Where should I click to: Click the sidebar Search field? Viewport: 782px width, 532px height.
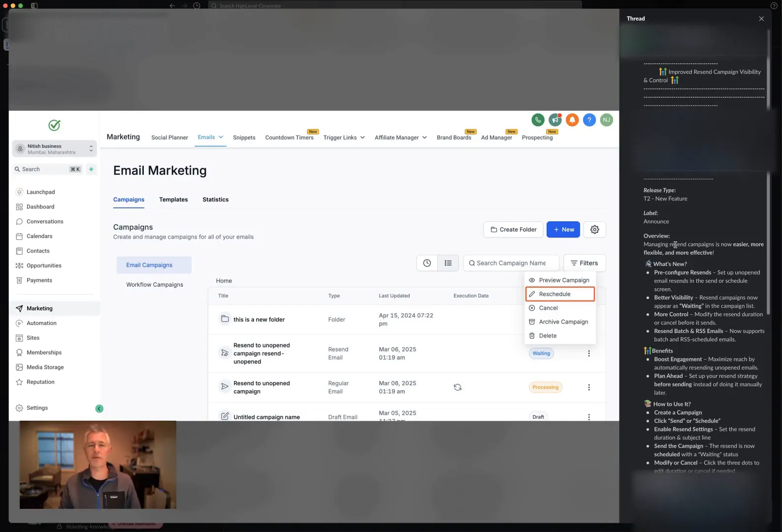(x=47, y=169)
